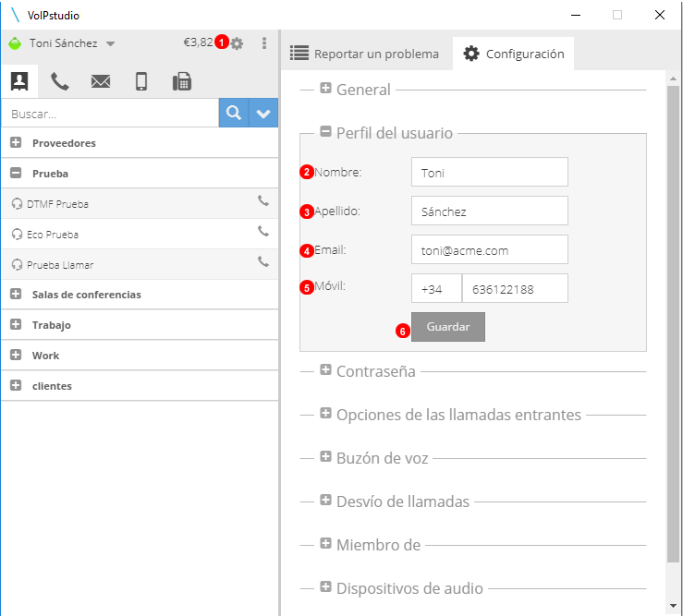
Task: Expand the Proveedores contact group
Action: [16, 142]
